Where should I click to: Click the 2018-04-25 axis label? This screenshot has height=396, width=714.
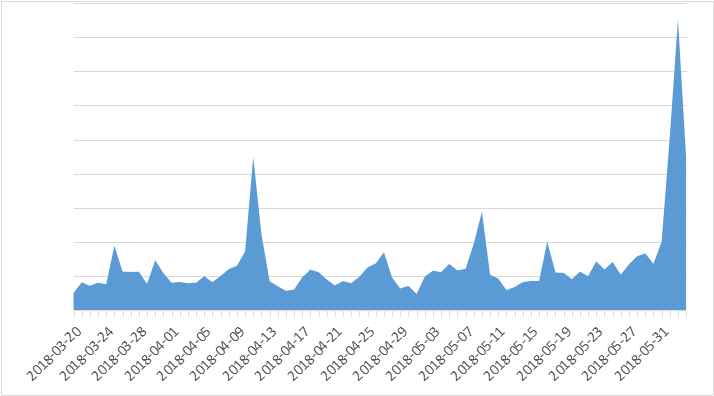point(348,354)
